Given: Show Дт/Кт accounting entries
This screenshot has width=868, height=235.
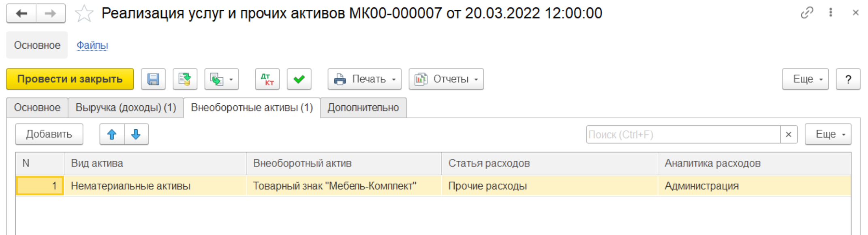Looking at the screenshot, I should (267, 79).
